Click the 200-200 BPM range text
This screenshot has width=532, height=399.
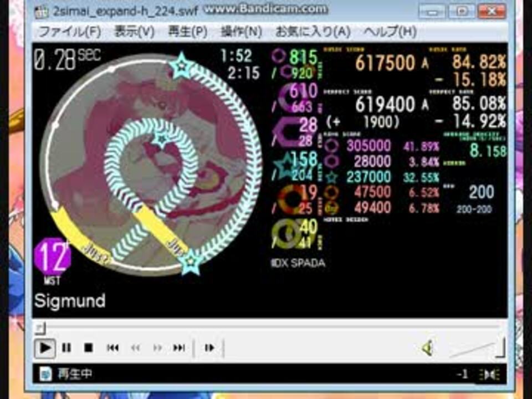click(474, 209)
